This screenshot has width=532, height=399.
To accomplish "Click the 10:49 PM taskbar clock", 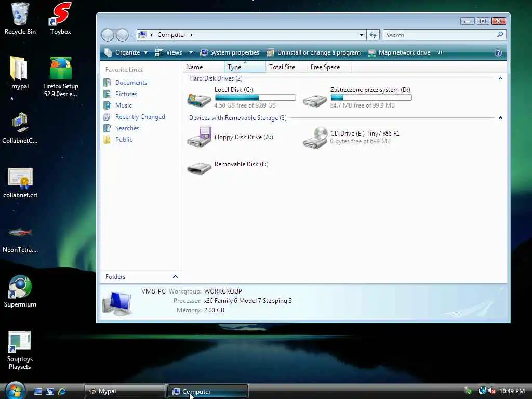I will pyautogui.click(x=512, y=391).
